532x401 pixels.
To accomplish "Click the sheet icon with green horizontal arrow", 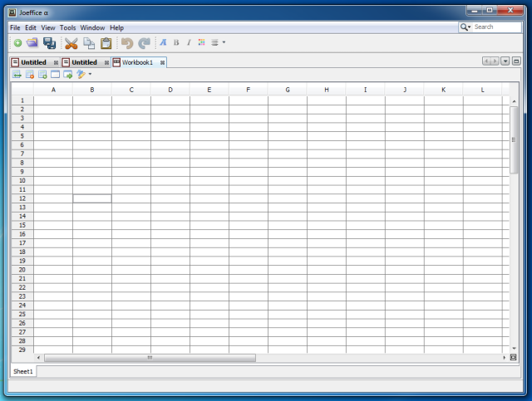I will [17, 74].
